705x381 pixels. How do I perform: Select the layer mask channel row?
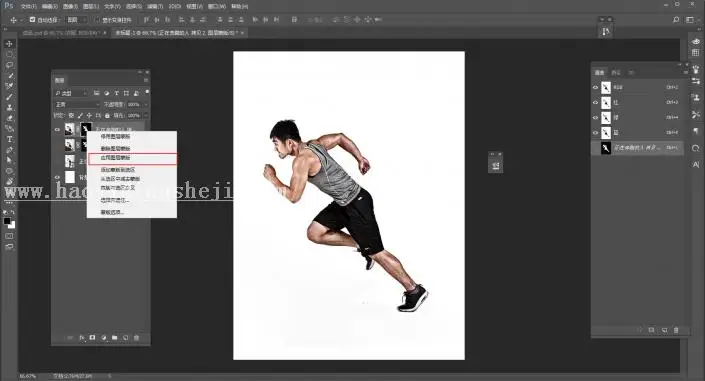(x=637, y=148)
